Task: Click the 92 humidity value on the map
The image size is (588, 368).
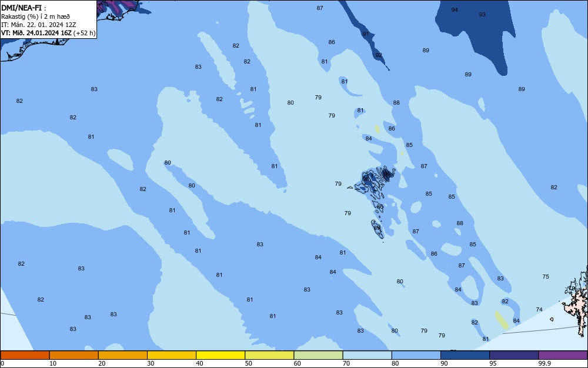Action: coord(379,55)
